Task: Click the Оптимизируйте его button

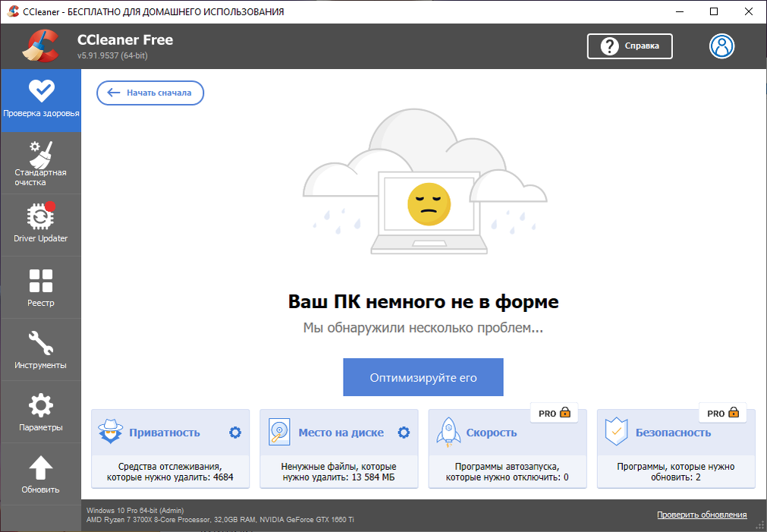Action: (423, 377)
